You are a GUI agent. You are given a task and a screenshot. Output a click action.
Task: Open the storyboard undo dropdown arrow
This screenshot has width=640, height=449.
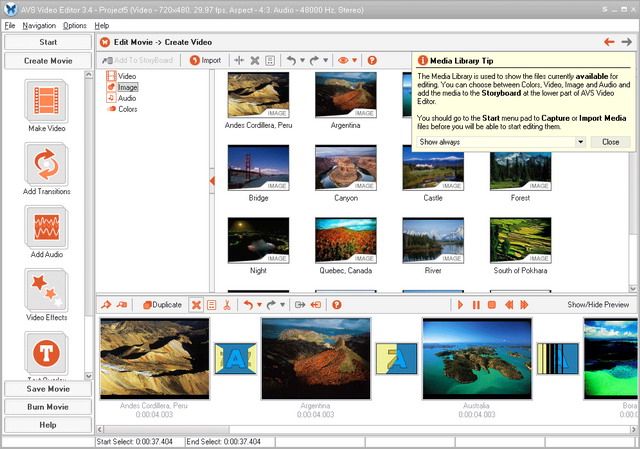259,305
